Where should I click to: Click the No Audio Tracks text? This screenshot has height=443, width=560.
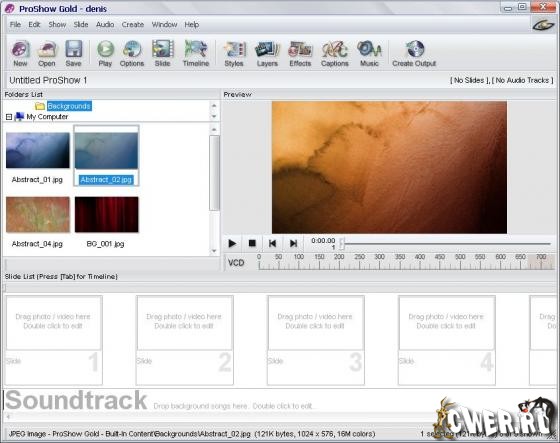pos(522,80)
